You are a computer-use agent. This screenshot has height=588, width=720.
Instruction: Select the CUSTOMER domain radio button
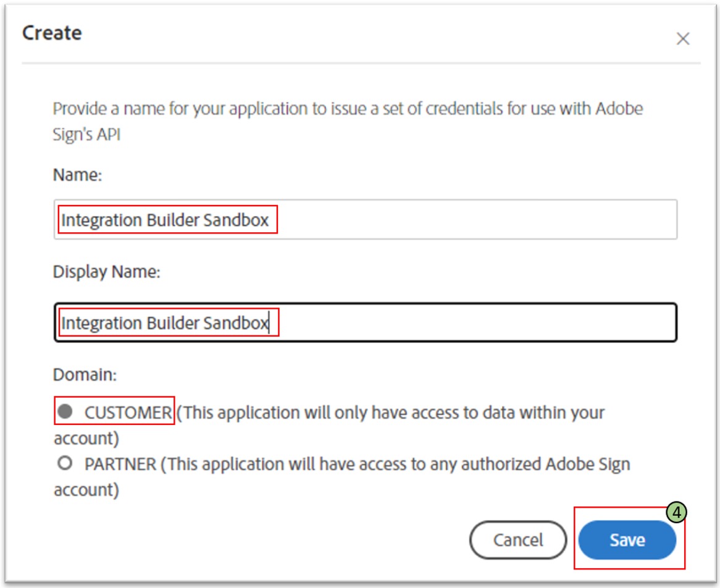(x=65, y=411)
